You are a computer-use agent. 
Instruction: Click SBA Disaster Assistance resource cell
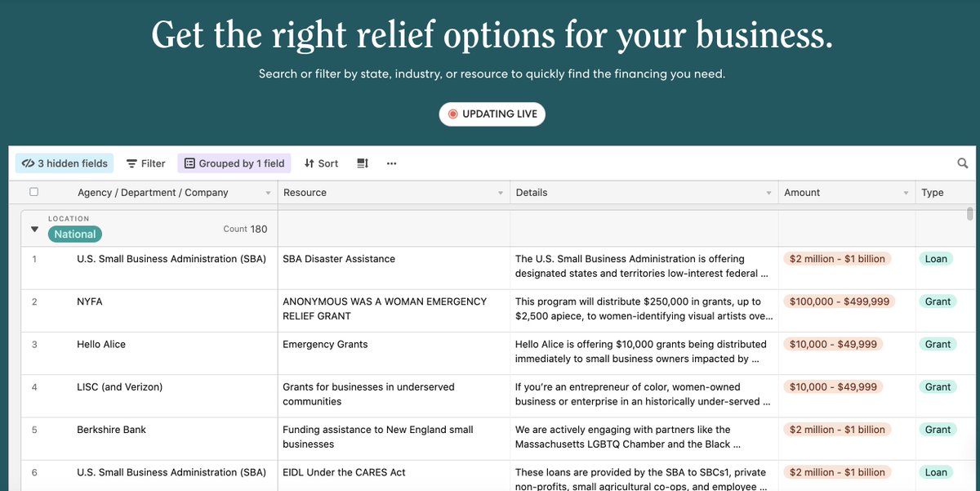(394, 268)
